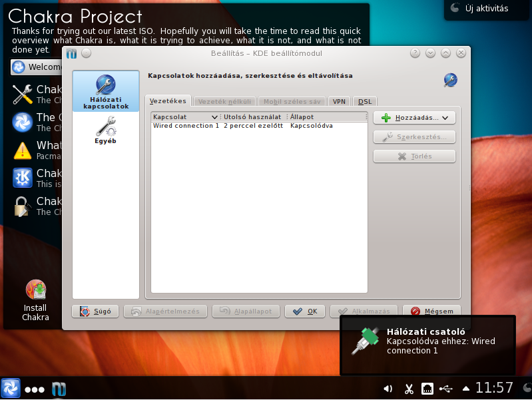Sort by the Kapcsolat column header
The height and width of the screenshot is (400, 532).
(185, 116)
